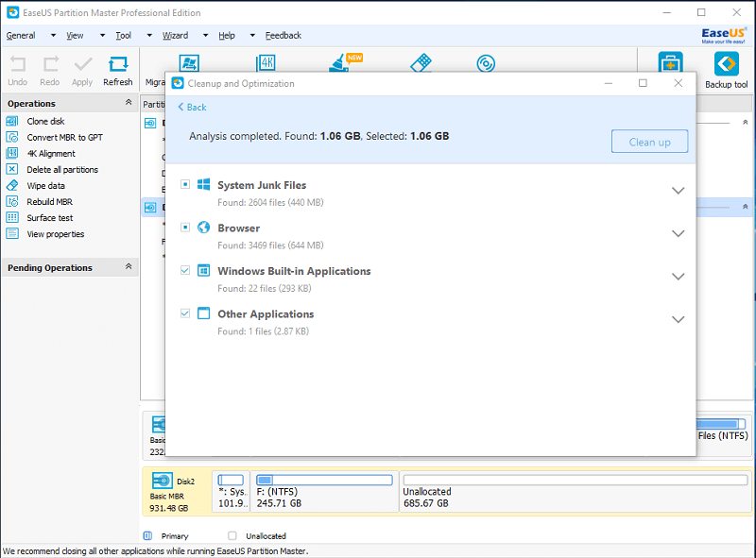Click the Clone disk icon in Operations
This screenshot has height=558, width=756.
(x=12, y=121)
